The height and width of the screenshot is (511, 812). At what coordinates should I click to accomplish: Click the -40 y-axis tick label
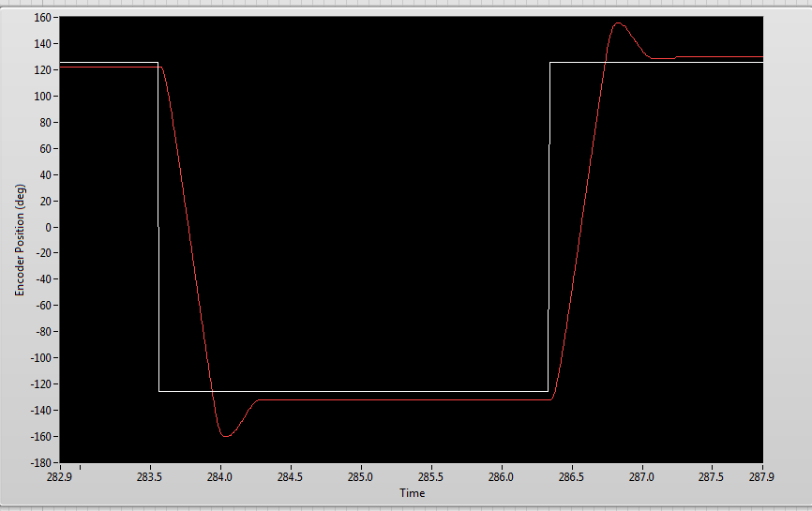tap(43, 279)
